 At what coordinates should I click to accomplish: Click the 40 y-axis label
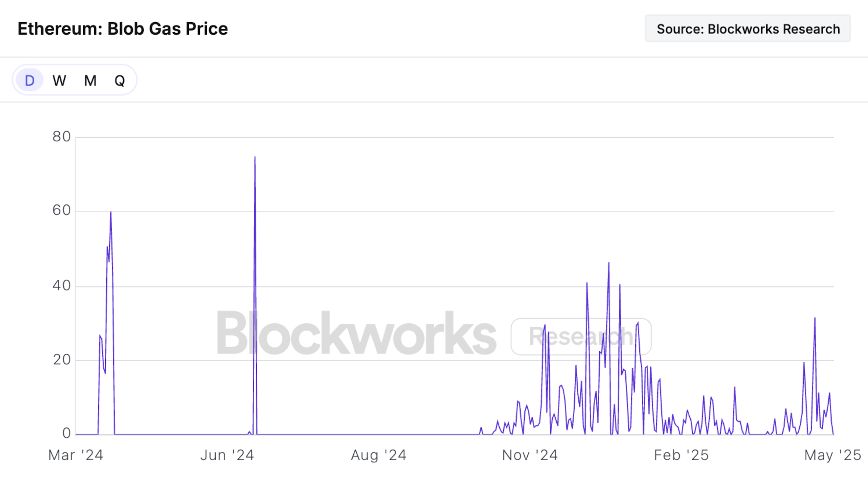coord(61,285)
